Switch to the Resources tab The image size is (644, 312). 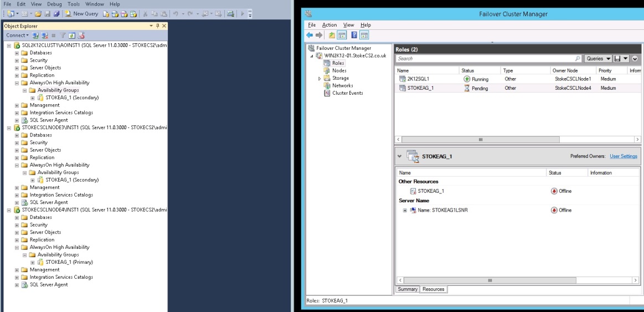pos(434,289)
